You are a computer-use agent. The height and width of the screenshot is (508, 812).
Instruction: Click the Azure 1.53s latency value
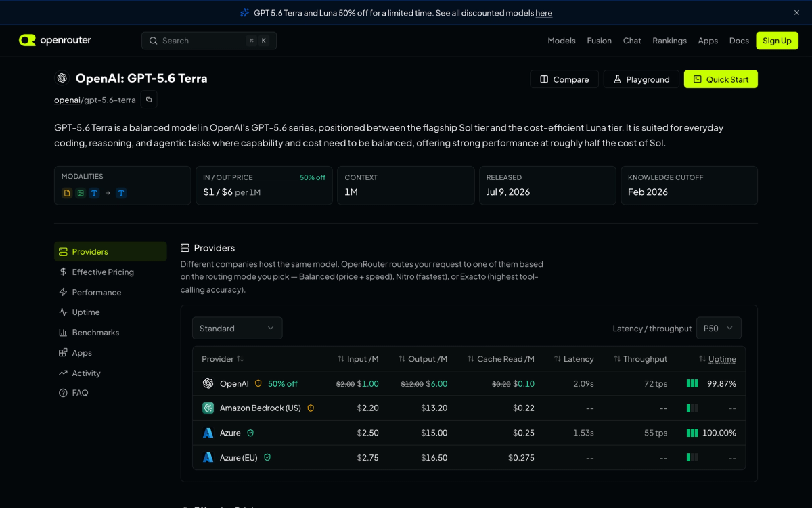(583, 433)
